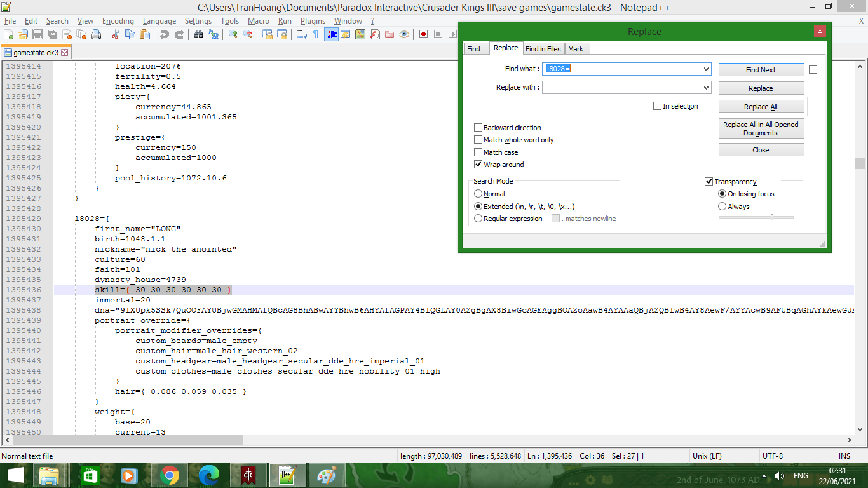Open Crusader Kings III from the taskbar

[x=248, y=475]
